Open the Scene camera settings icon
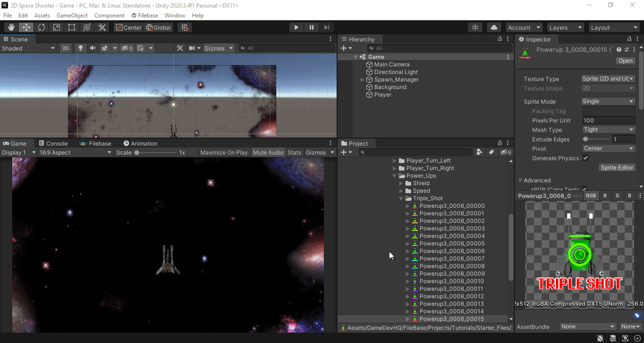Screen dimensions: 644x343 (192, 48)
